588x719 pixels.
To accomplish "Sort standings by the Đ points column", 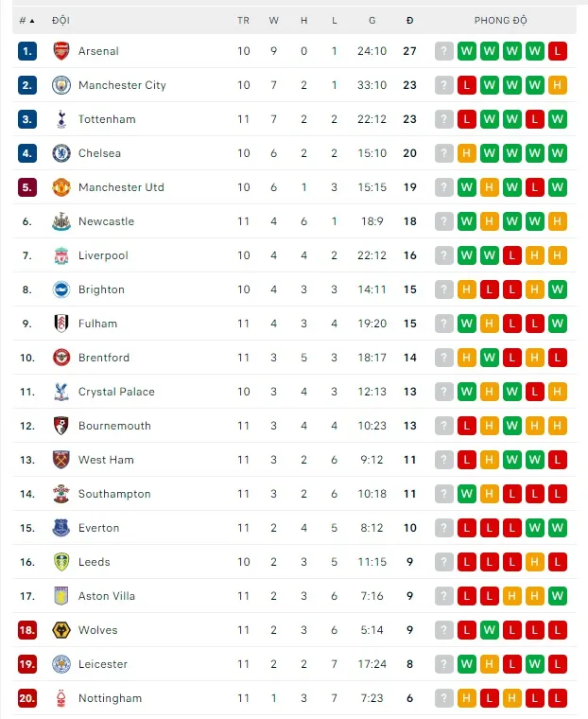I will [409, 20].
